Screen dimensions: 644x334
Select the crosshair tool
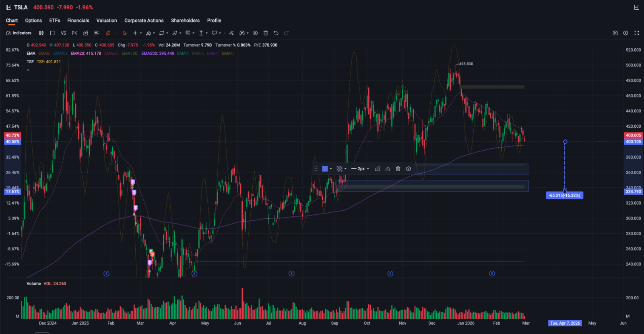coord(135,33)
